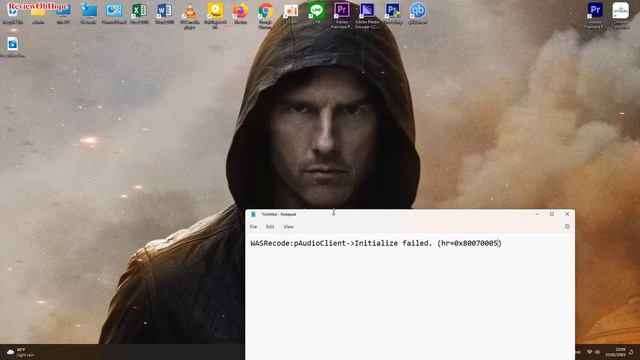Close the Notepad window
The width and height of the screenshot is (640, 360).
click(567, 214)
